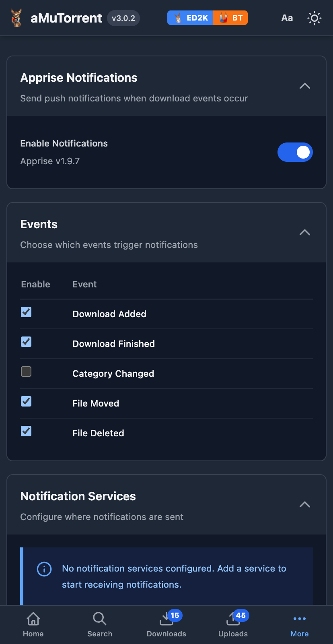Click the Download Added label
Image resolution: width=333 pixels, height=644 pixels.
pos(109,314)
